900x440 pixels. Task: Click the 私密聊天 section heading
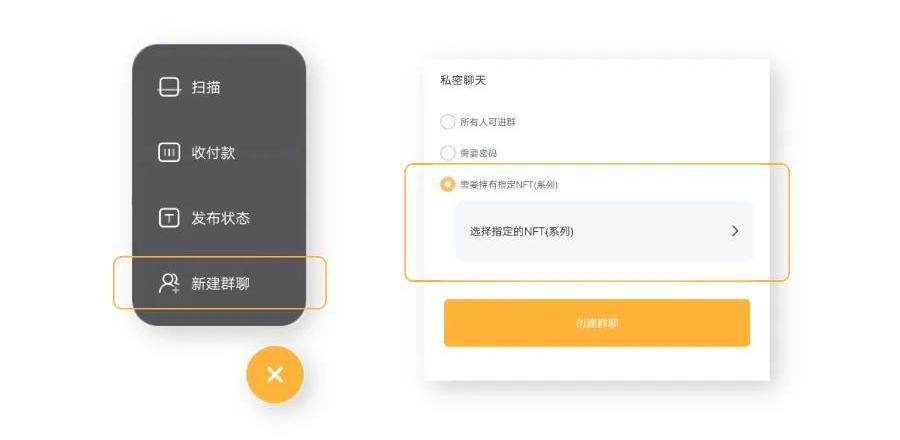[463, 80]
